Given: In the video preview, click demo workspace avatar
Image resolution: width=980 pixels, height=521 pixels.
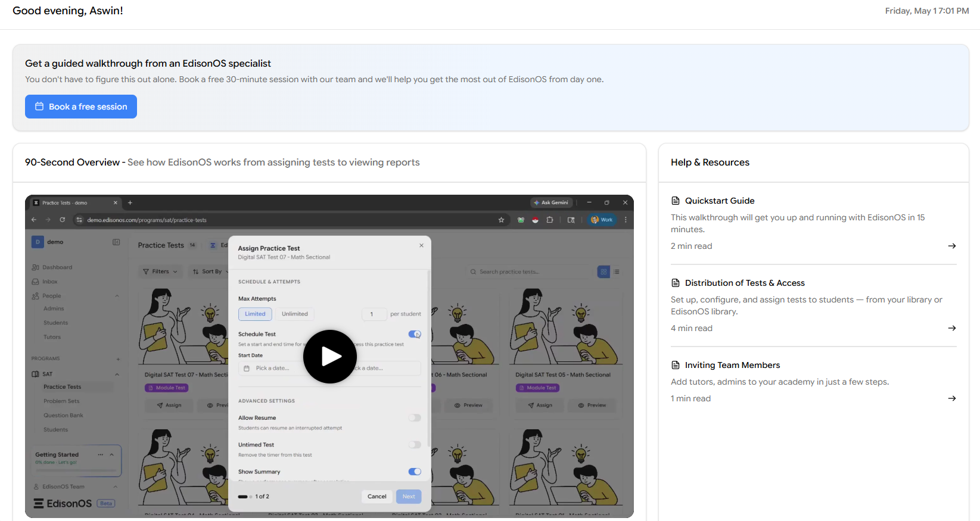Looking at the screenshot, I should tap(38, 242).
